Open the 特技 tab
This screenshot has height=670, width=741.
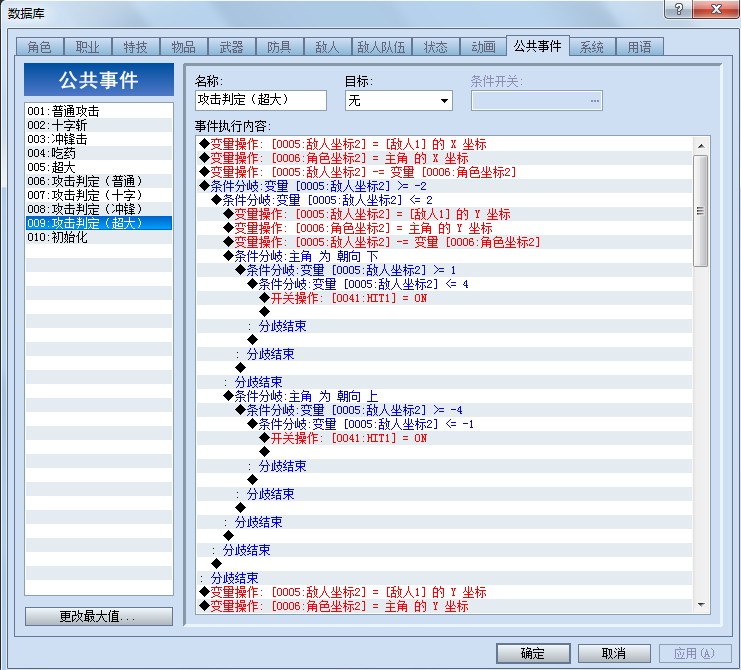pos(136,47)
